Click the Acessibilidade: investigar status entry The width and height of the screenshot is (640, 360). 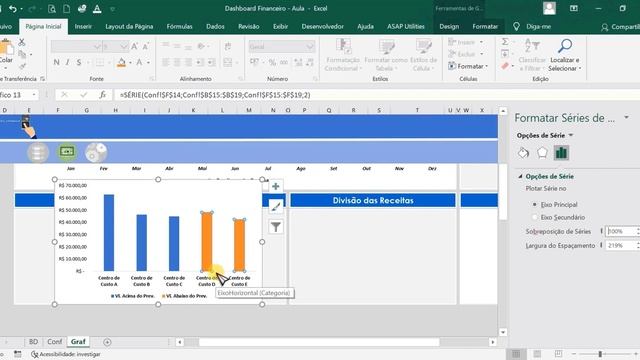(66, 354)
